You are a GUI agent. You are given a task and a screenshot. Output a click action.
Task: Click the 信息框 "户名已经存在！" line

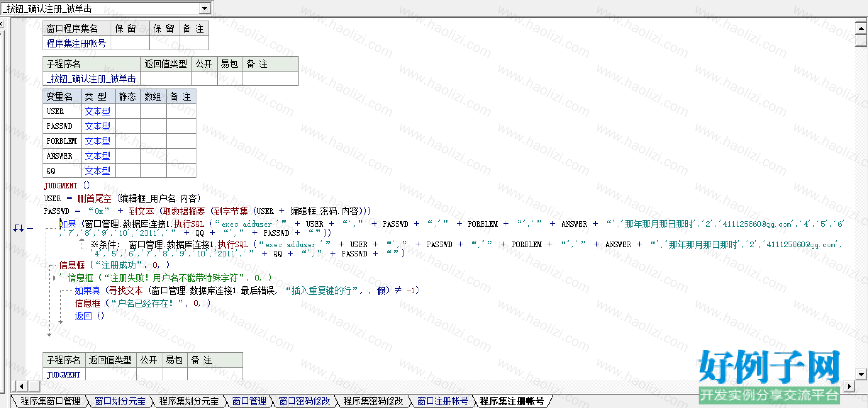click(143, 303)
